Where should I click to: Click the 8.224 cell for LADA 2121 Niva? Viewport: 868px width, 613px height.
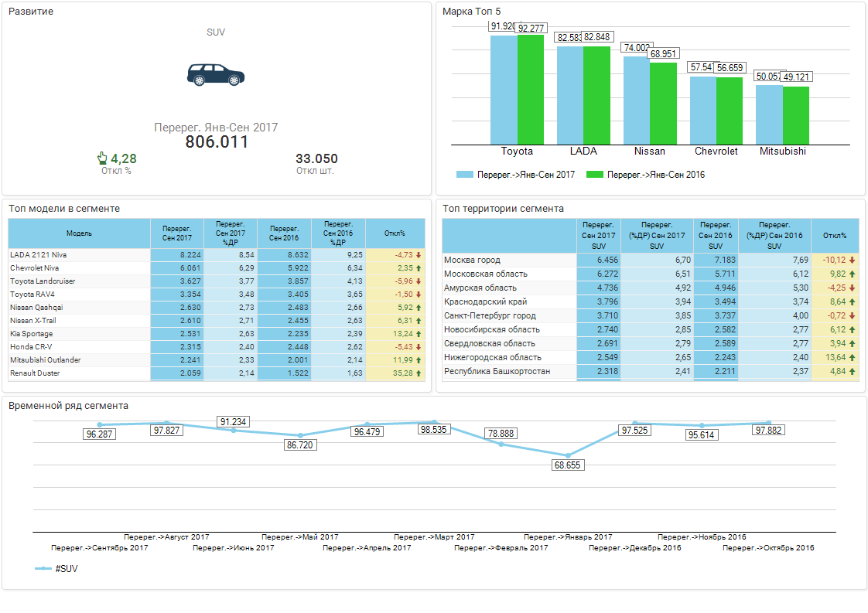[x=177, y=255]
